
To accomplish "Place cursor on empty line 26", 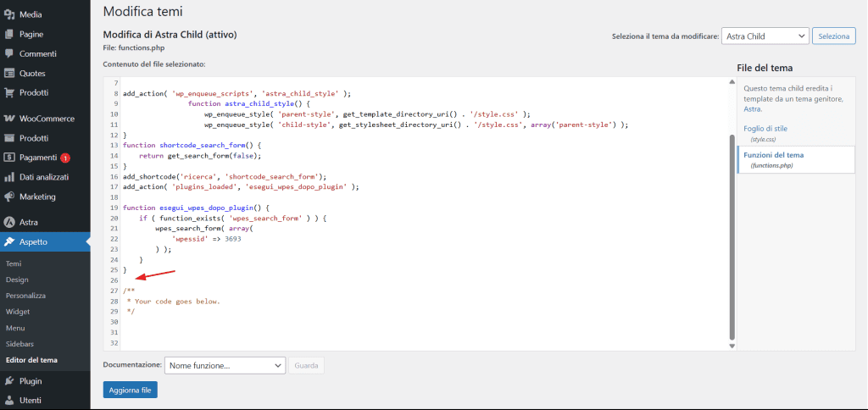I will [x=424, y=280].
